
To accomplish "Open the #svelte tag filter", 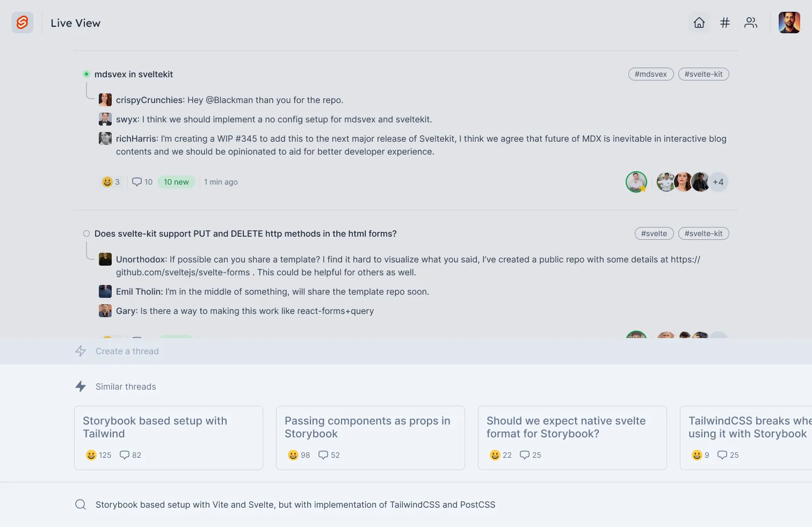I will tap(654, 233).
